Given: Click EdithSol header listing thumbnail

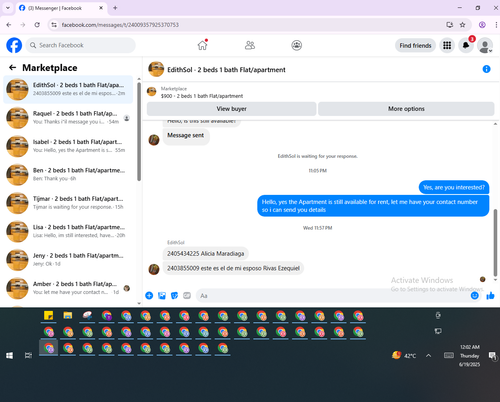Looking at the screenshot, I should (156, 69).
